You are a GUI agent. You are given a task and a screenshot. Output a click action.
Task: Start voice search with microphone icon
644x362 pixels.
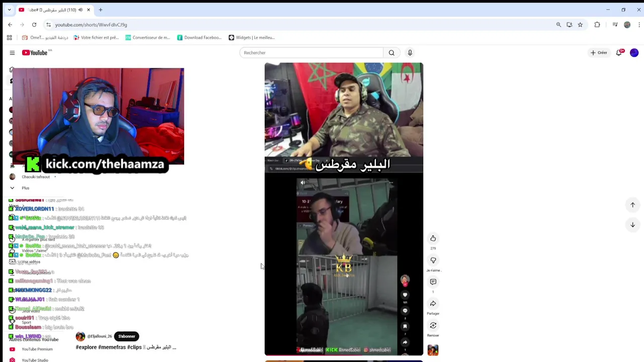pyautogui.click(x=410, y=53)
